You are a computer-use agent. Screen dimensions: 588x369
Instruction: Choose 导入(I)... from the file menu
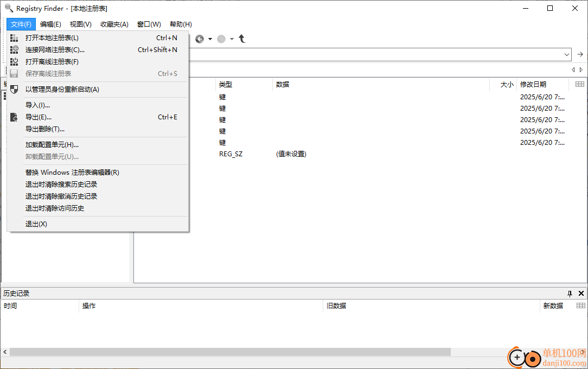(98, 105)
